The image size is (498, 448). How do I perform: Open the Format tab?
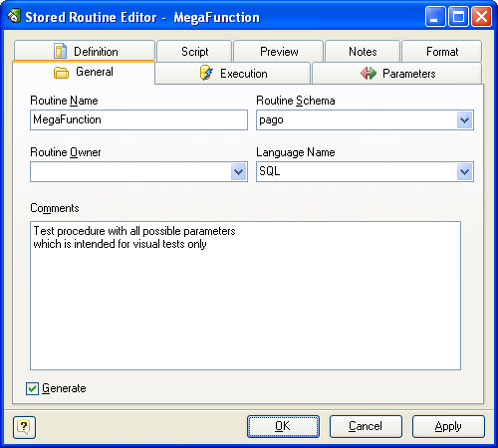click(x=442, y=52)
